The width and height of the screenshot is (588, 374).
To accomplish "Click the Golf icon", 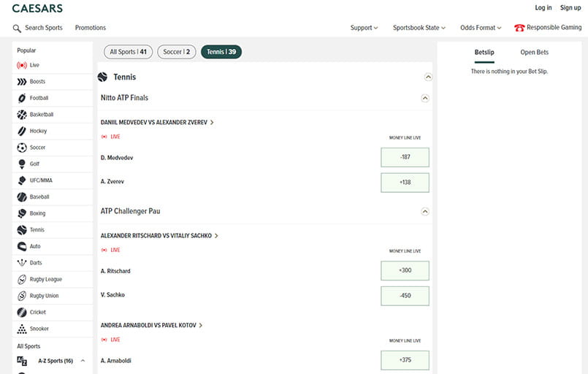I will click(22, 164).
